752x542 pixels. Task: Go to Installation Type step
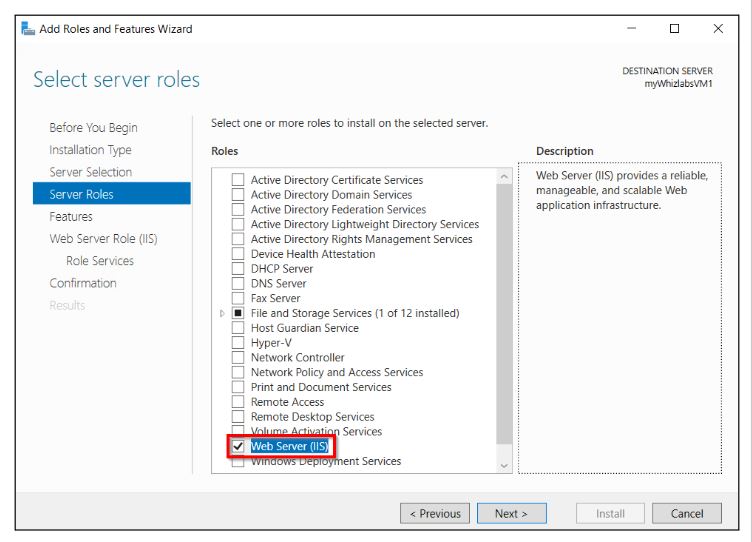(x=90, y=150)
